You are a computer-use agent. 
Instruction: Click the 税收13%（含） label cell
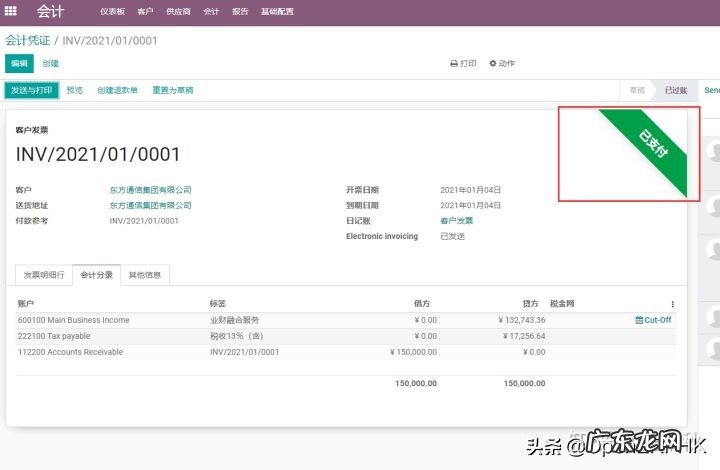click(x=236, y=336)
